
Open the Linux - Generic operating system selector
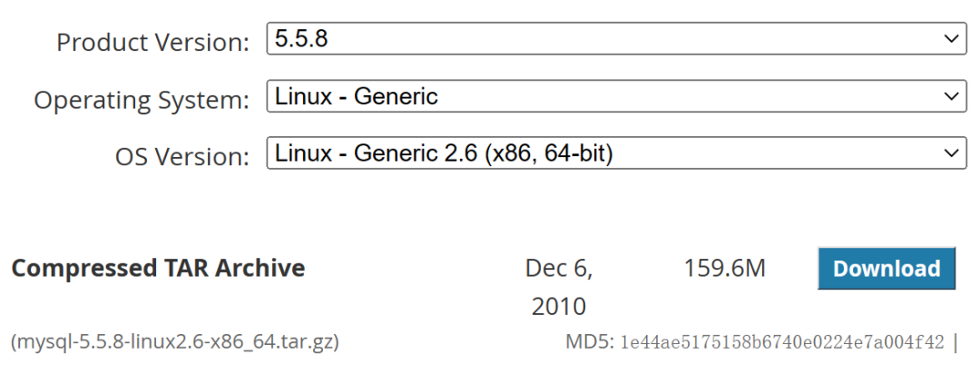(x=616, y=96)
